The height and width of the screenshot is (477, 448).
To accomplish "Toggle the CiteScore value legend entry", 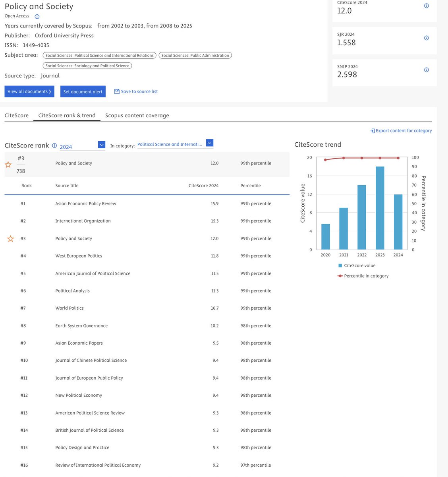I will (x=357, y=266).
